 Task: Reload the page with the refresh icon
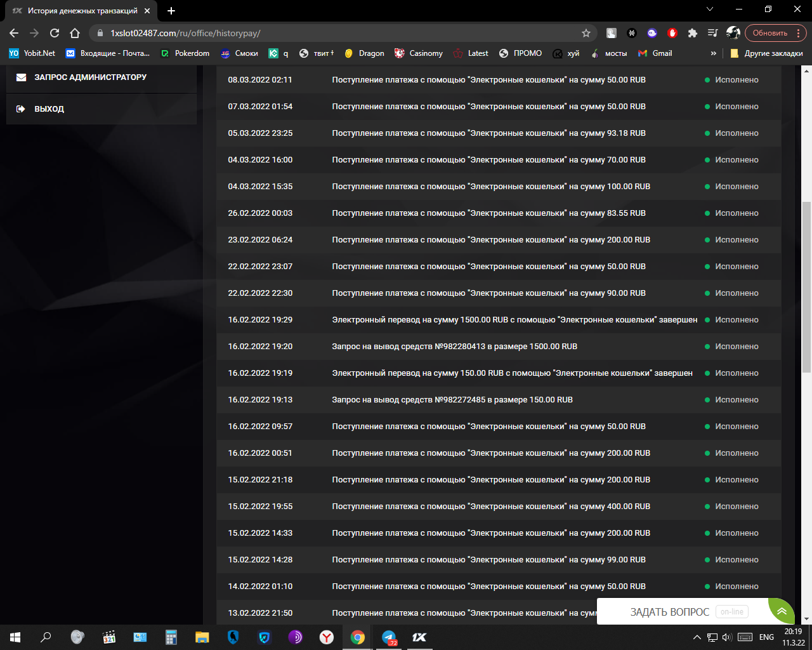pyautogui.click(x=55, y=33)
